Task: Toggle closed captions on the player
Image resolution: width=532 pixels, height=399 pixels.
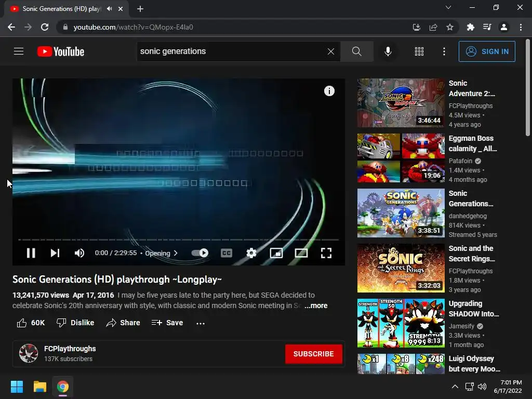Action: pyautogui.click(x=227, y=253)
